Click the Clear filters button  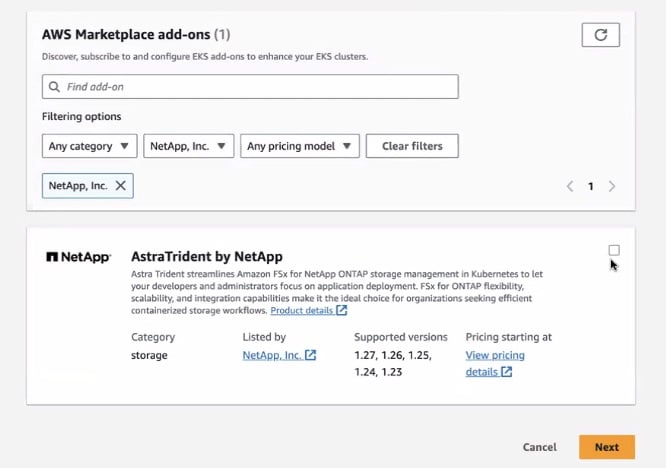tap(412, 146)
